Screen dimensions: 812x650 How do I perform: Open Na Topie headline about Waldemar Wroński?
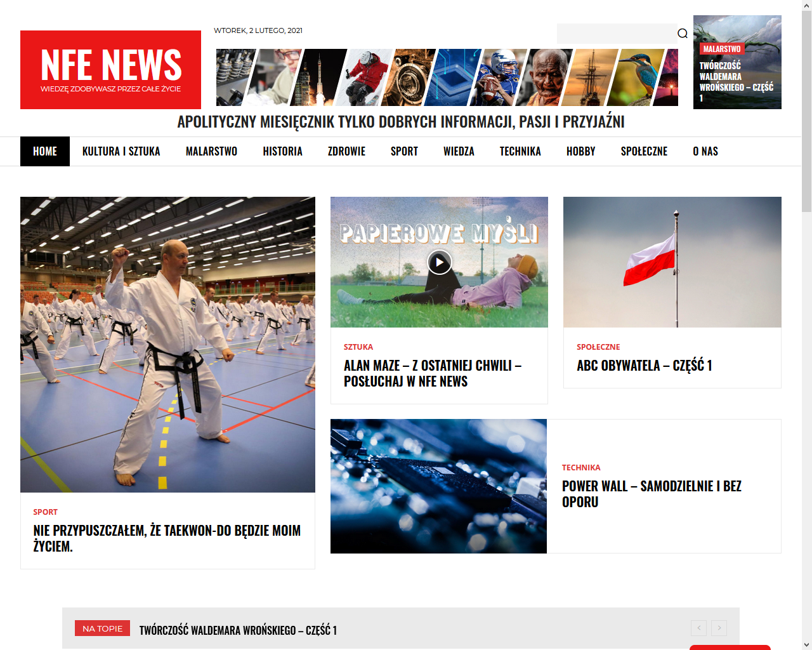click(x=238, y=630)
